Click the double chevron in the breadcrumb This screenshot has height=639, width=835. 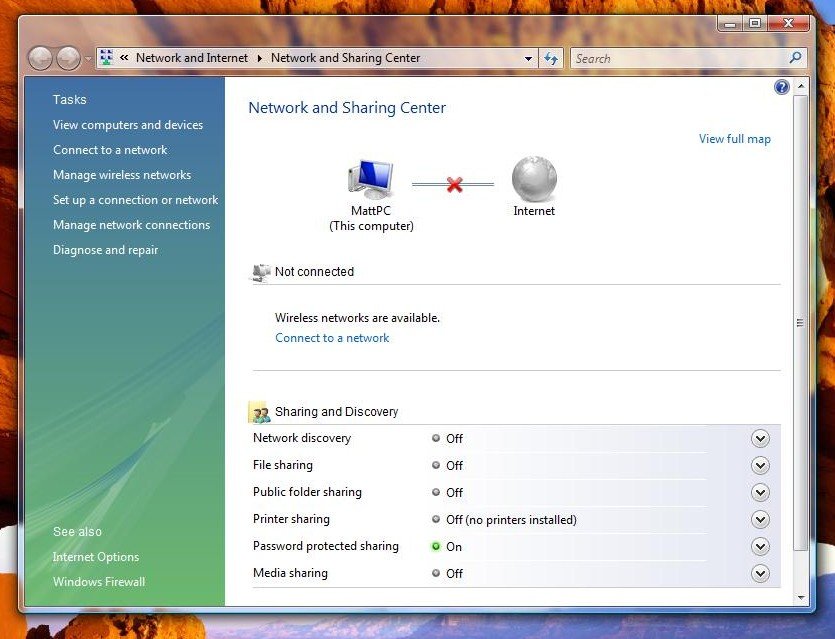[124, 58]
